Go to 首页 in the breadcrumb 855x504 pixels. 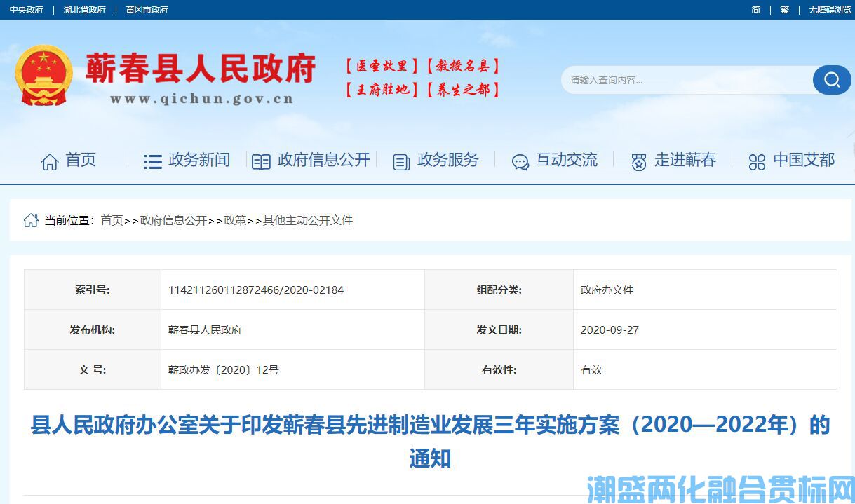pos(112,220)
